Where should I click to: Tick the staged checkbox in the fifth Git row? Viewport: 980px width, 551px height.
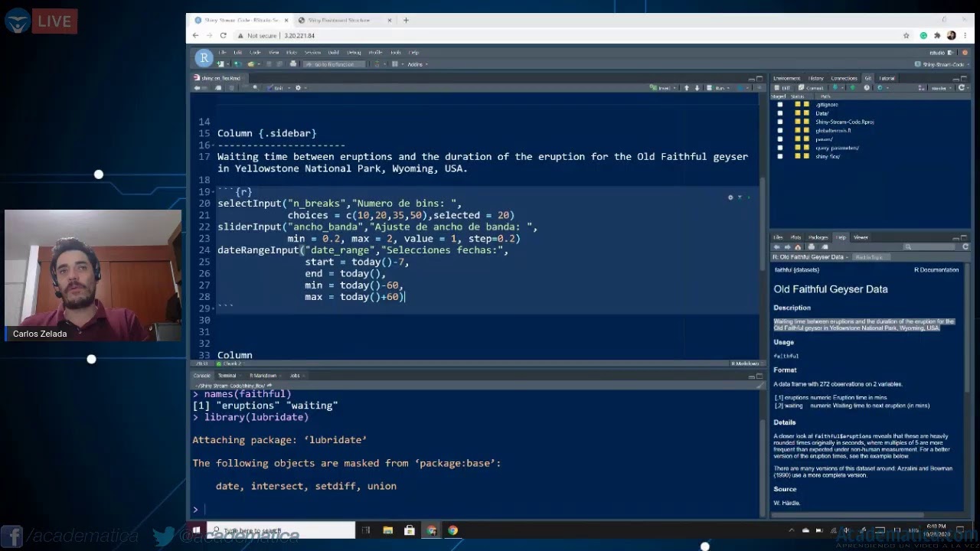[x=780, y=139]
